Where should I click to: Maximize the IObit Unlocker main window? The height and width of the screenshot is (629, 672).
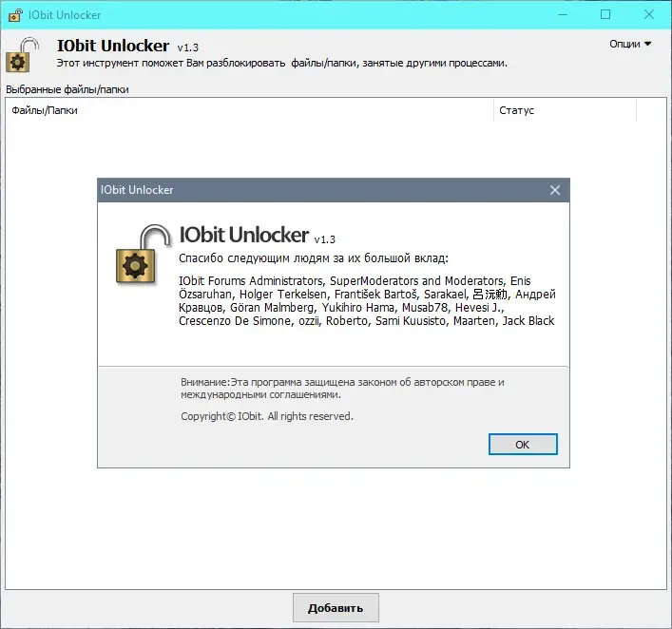[x=605, y=14]
